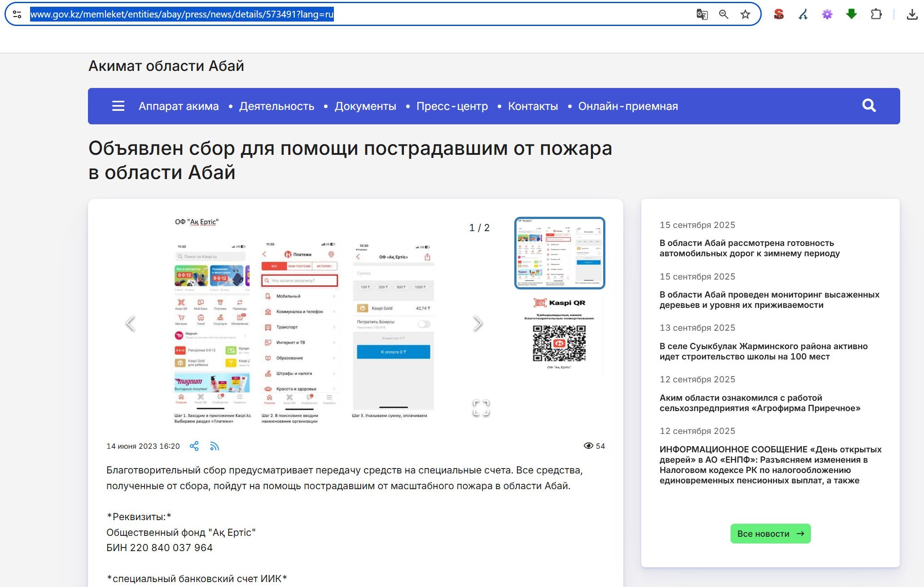Screen dimensions: 924x587
Task: Open the hamburger menu in navigation bar
Action: click(118, 106)
